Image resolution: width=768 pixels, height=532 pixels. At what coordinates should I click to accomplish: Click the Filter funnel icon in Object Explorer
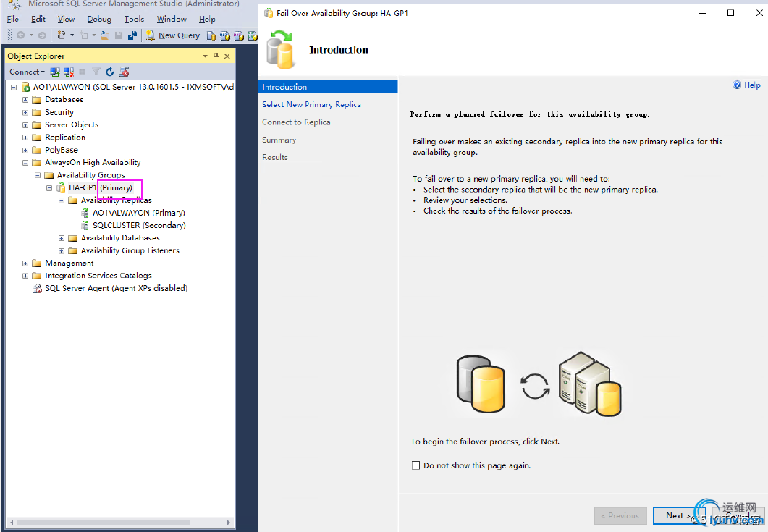96,72
